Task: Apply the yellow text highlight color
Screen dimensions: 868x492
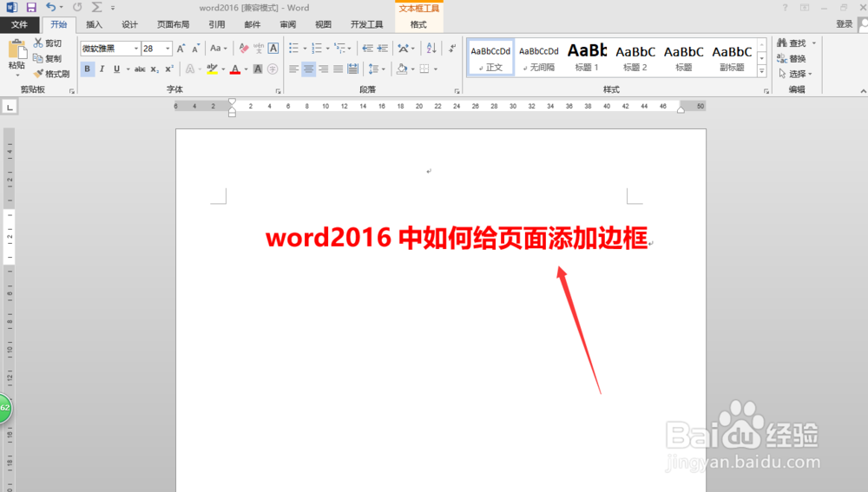Action: coord(212,69)
